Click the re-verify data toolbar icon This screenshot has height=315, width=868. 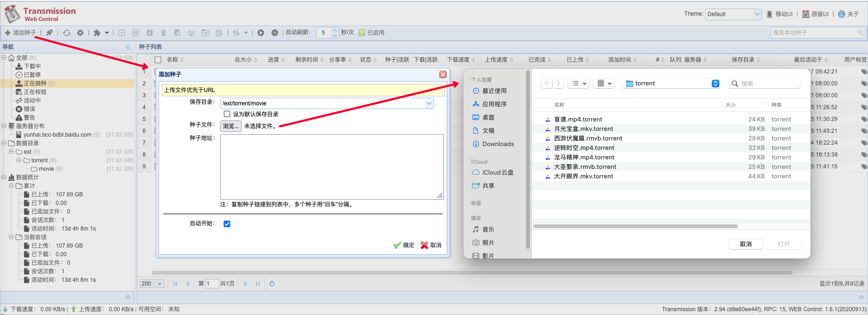[177, 33]
